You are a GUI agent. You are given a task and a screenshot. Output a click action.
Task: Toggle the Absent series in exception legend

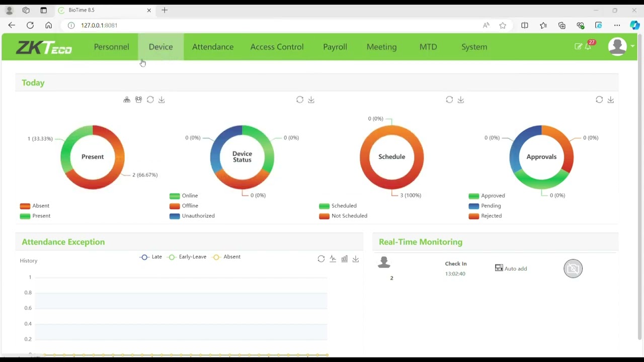[226, 257]
